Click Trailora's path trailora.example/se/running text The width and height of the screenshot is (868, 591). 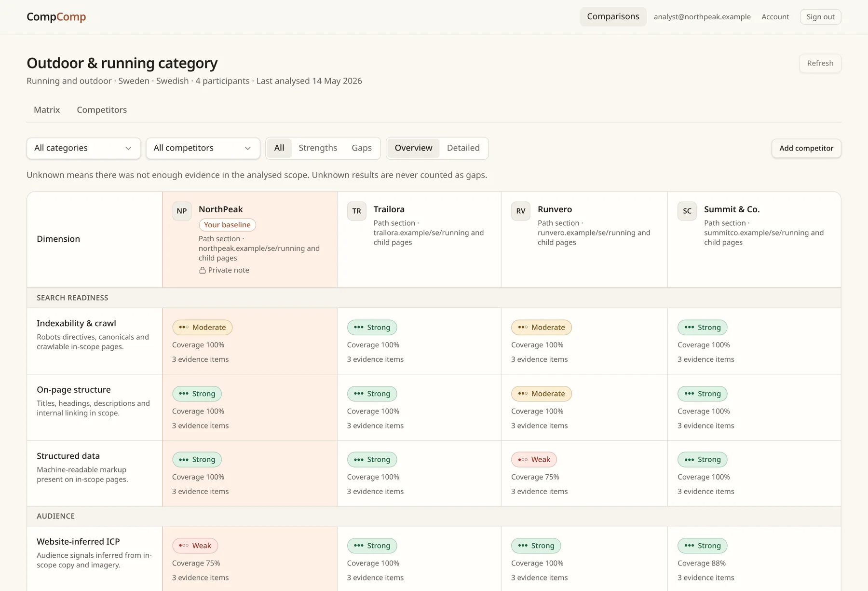[420, 233]
